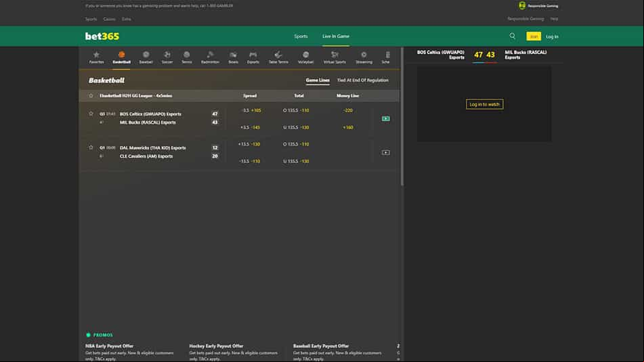Open the Casino link in top bar
Image resolution: width=644 pixels, height=362 pixels.
109,19
